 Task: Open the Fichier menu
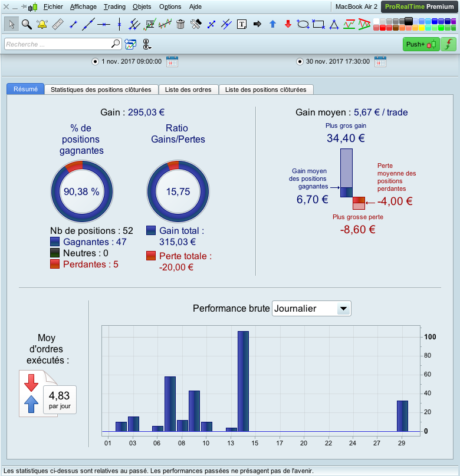tap(53, 6)
